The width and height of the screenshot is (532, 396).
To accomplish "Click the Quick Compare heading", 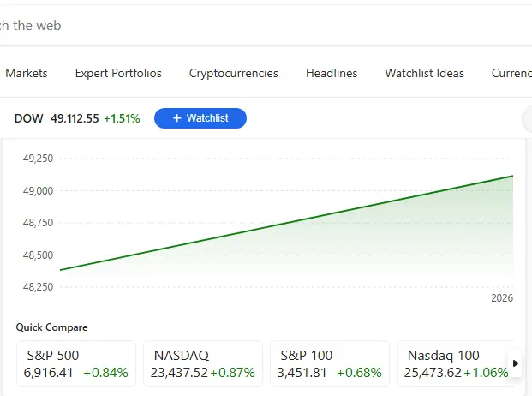I will tap(51, 327).
